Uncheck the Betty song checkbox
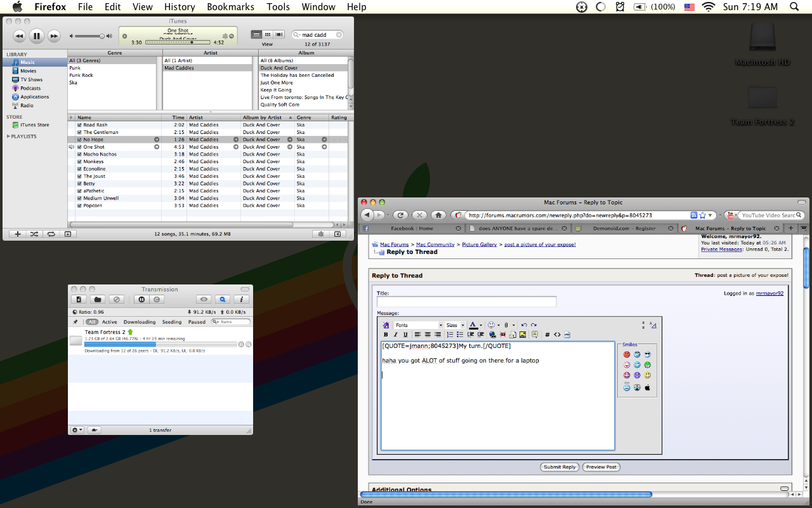 (x=79, y=184)
